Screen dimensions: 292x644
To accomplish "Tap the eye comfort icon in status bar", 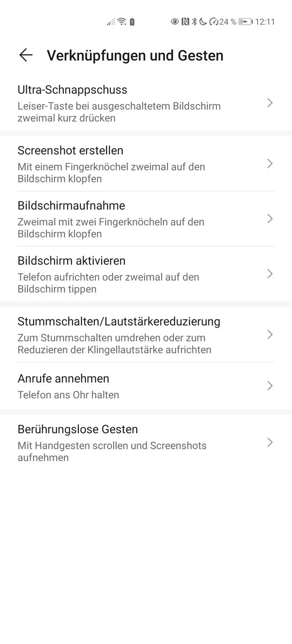I will coord(175,21).
